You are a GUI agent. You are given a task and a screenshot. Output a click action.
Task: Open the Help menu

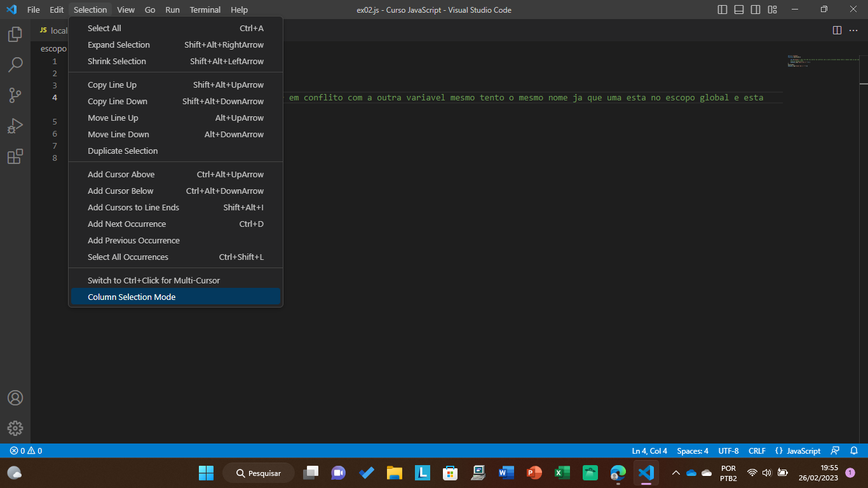pos(240,10)
